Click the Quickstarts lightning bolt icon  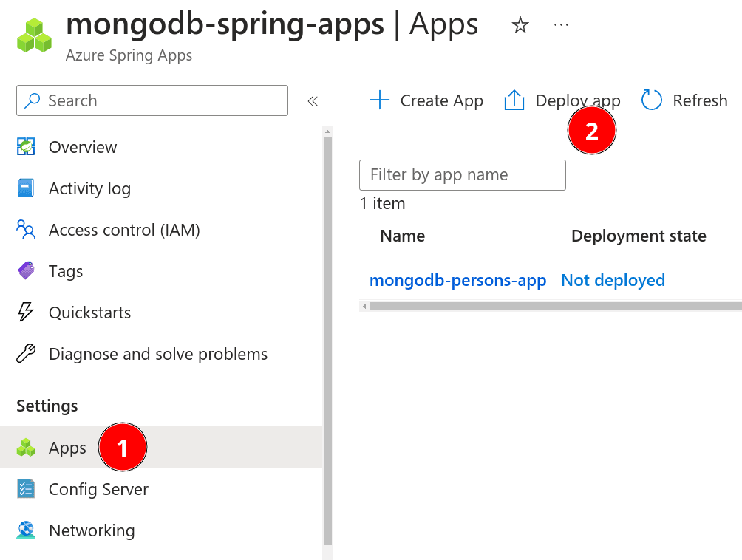pos(26,313)
